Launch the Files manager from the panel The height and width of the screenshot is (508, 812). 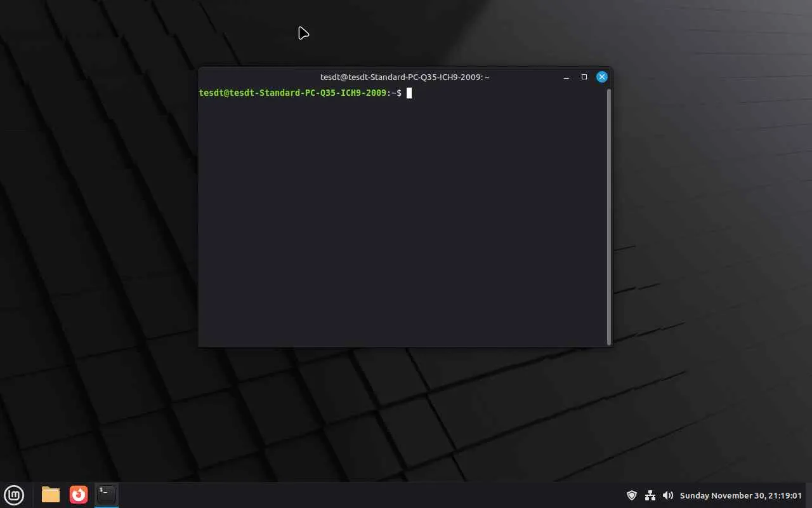click(51, 495)
